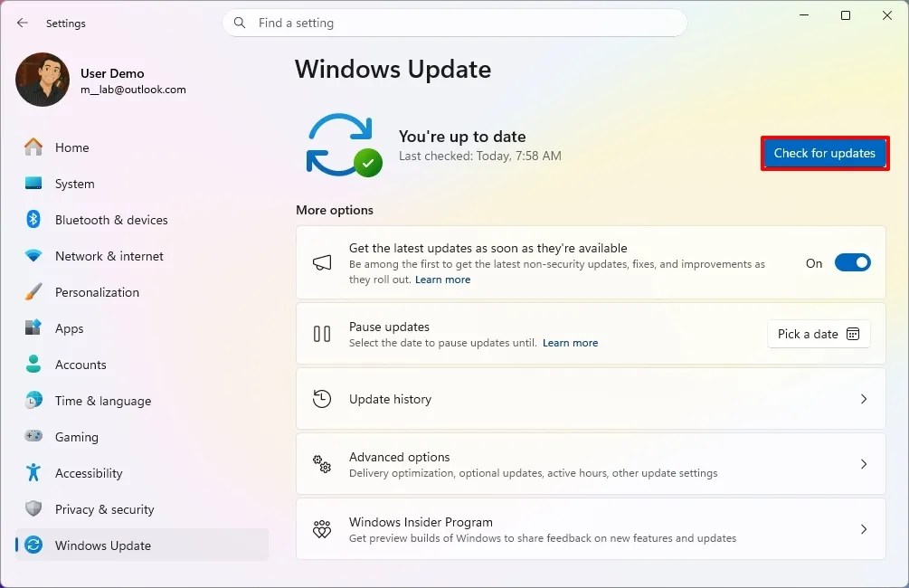
Task: Click the Home house icon
Action: point(33,147)
